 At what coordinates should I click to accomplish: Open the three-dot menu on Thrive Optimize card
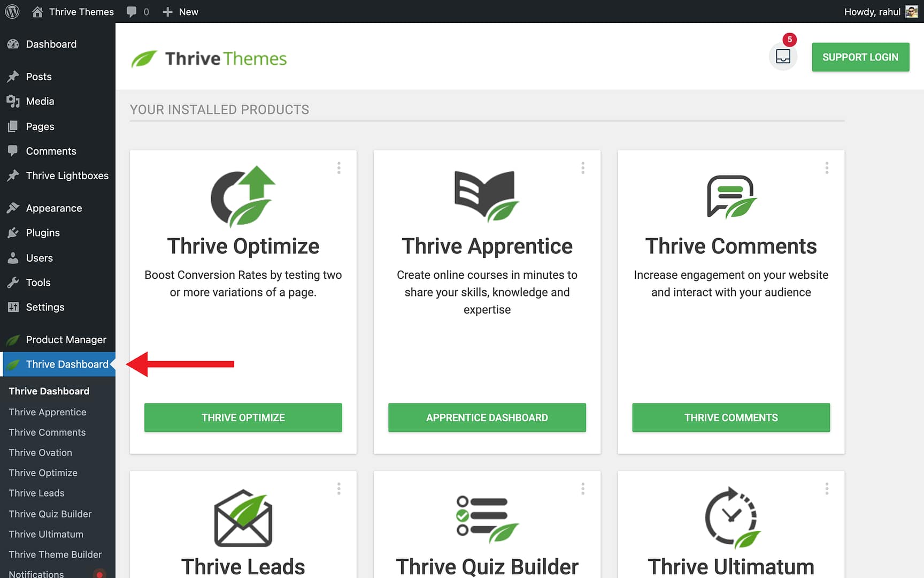(339, 168)
